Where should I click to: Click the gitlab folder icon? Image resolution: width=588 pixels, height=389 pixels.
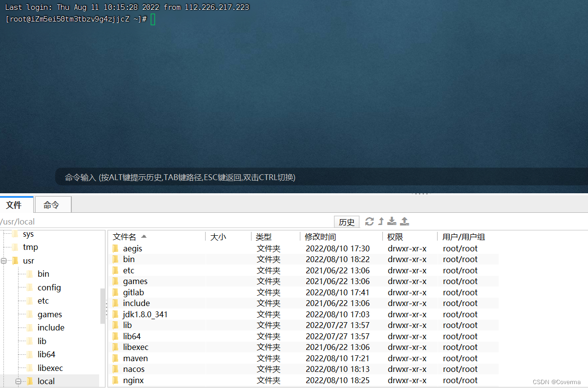tap(115, 292)
